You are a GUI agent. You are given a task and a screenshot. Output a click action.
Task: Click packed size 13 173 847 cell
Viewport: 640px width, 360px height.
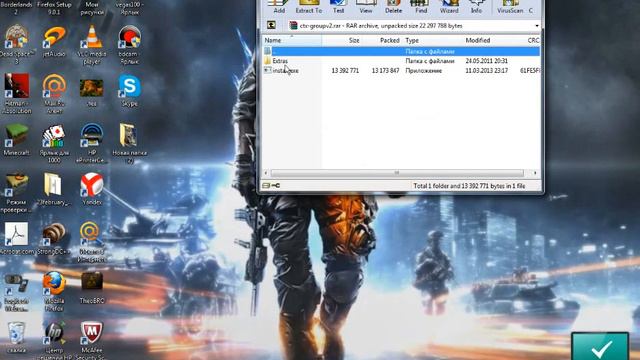[385, 71]
